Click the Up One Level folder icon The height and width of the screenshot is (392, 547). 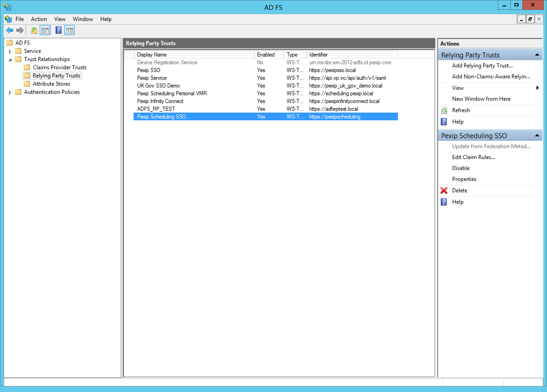coord(34,30)
